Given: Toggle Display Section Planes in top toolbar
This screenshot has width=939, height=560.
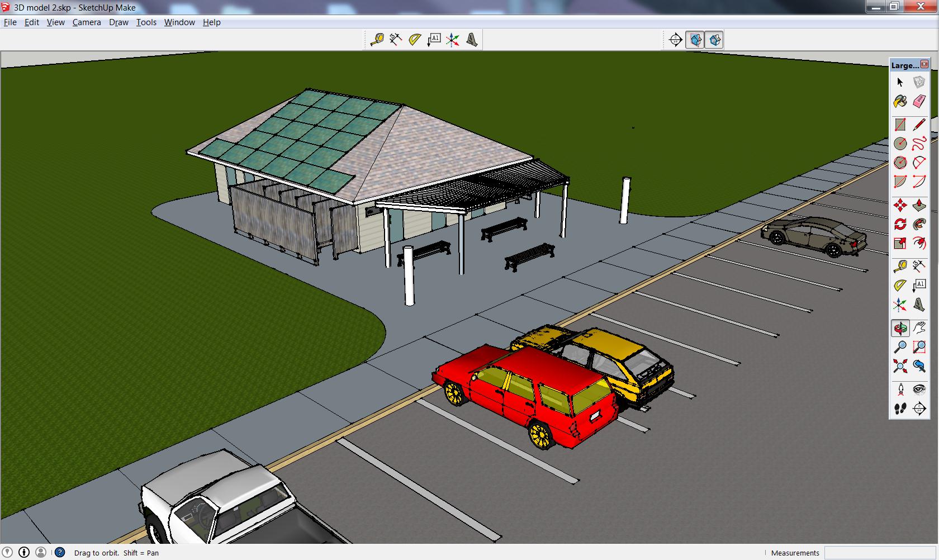Looking at the screenshot, I should (x=695, y=40).
